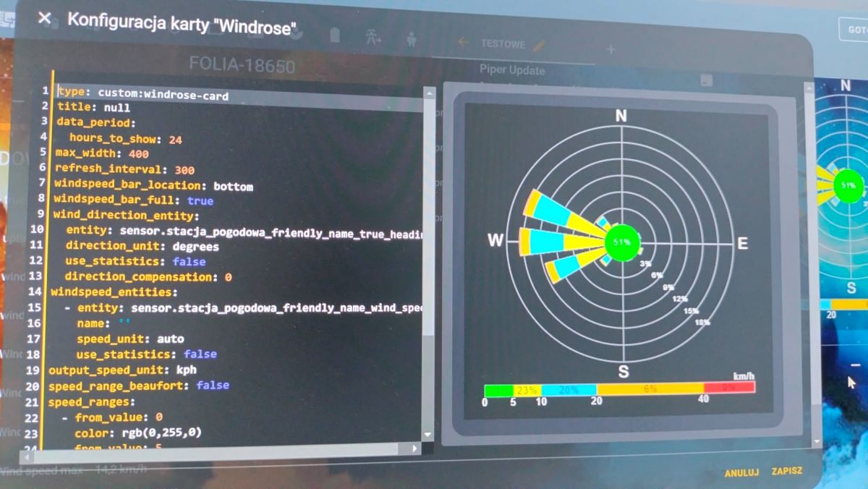Click the 'wind_direction_entity:' line

[x=125, y=216]
